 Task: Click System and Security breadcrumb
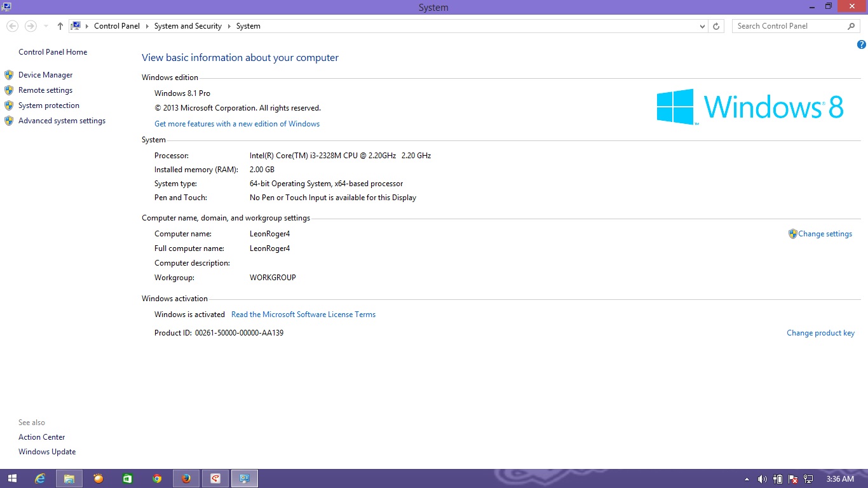click(187, 26)
